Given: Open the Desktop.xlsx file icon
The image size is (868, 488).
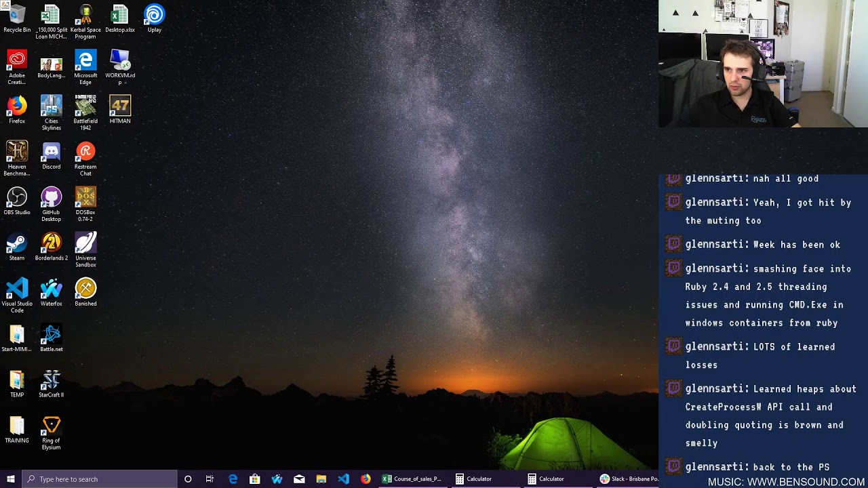Looking at the screenshot, I should [120, 19].
